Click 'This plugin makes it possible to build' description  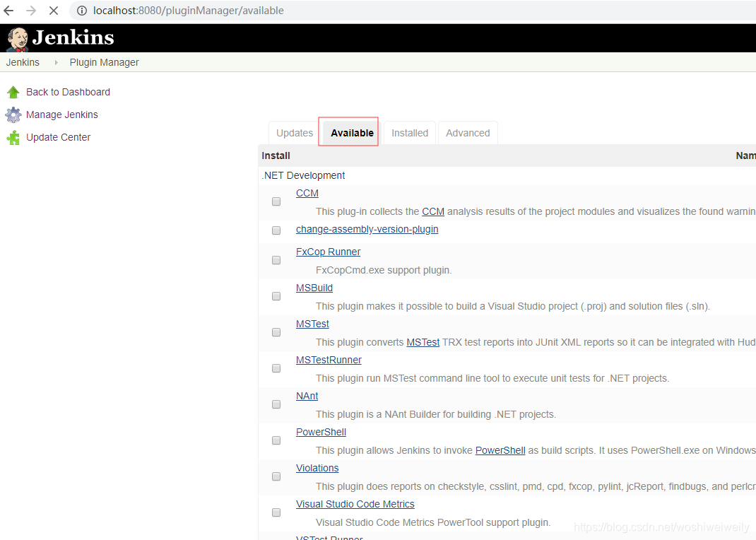point(512,306)
